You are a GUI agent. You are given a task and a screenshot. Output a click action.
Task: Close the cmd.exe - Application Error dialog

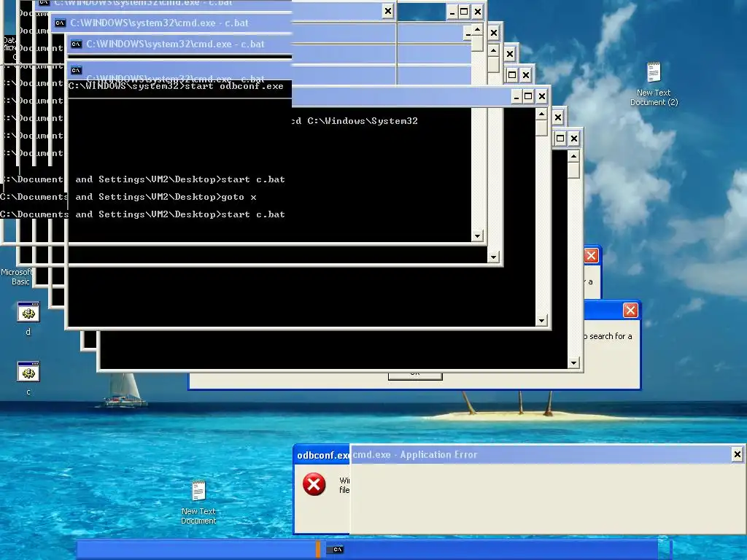tap(737, 454)
